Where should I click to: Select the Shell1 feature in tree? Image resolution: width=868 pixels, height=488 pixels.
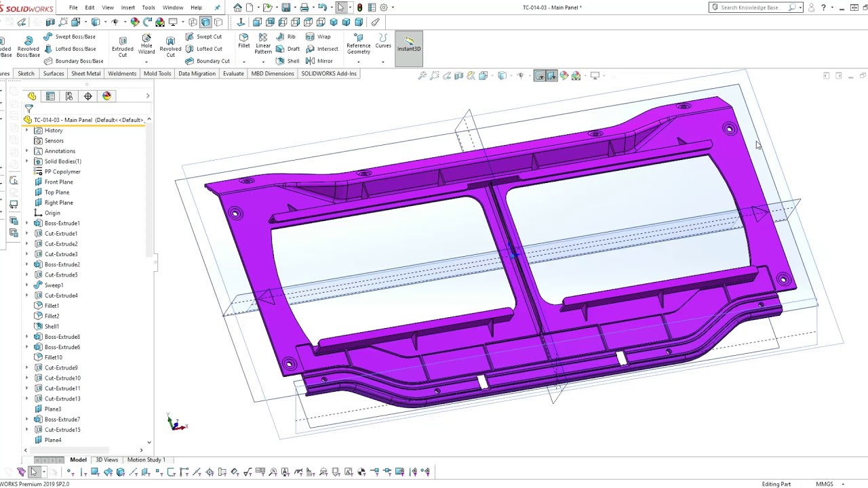pyautogui.click(x=52, y=327)
